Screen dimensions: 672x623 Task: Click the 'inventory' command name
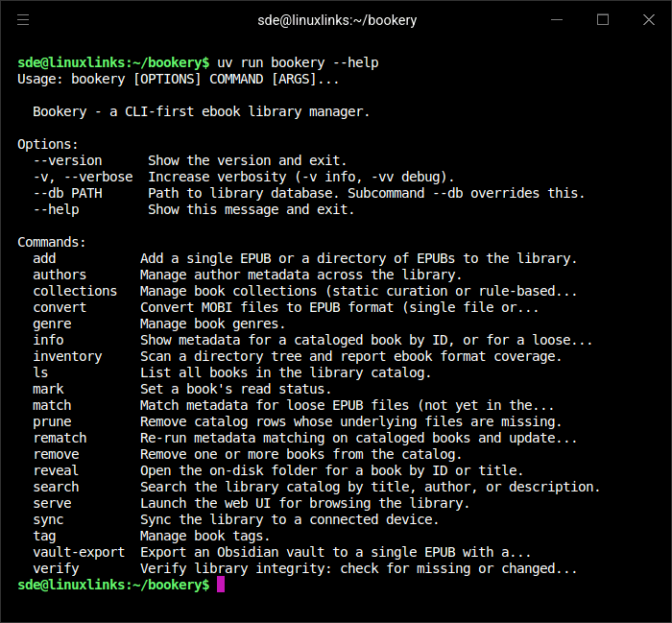[68, 356]
